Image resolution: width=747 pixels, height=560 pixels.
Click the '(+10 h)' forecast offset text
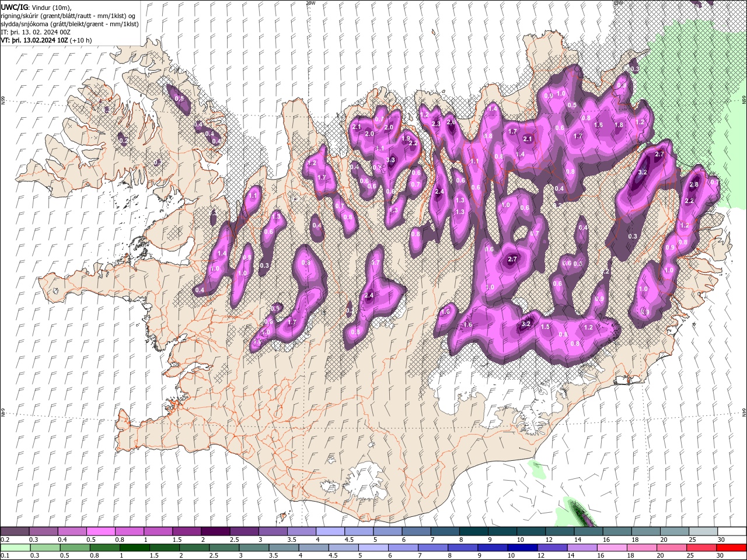pyautogui.click(x=81, y=40)
